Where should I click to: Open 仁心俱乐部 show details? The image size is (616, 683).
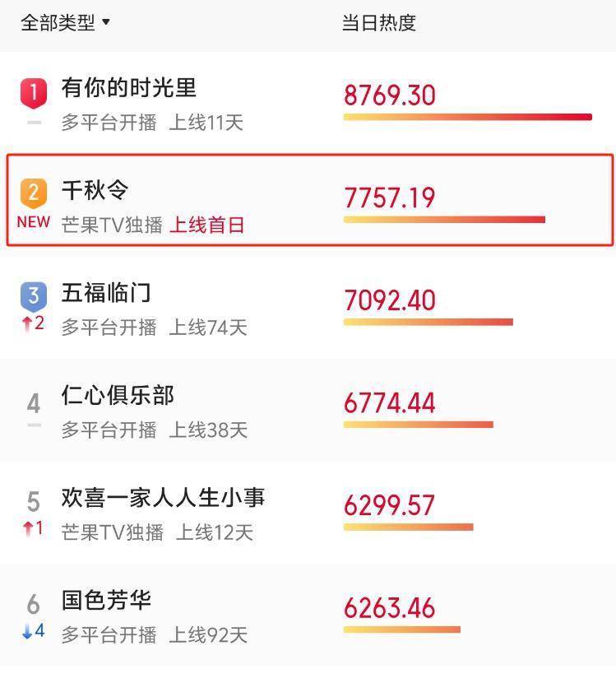(118, 396)
